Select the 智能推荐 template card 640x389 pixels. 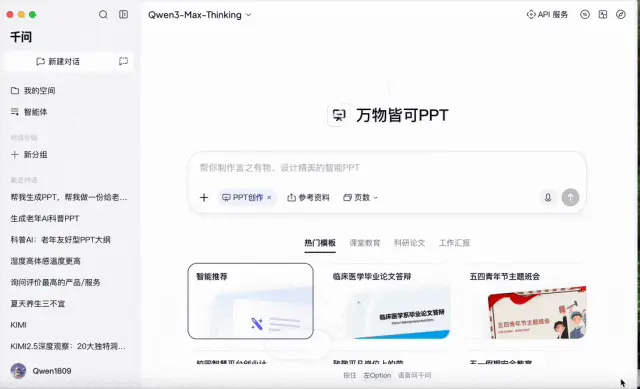[251, 301]
